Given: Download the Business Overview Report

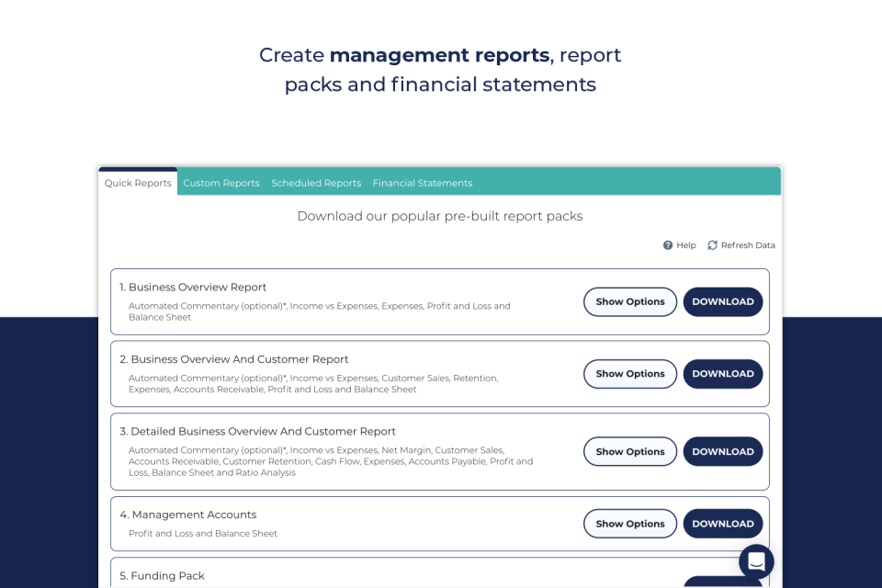Looking at the screenshot, I should click(723, 301).
